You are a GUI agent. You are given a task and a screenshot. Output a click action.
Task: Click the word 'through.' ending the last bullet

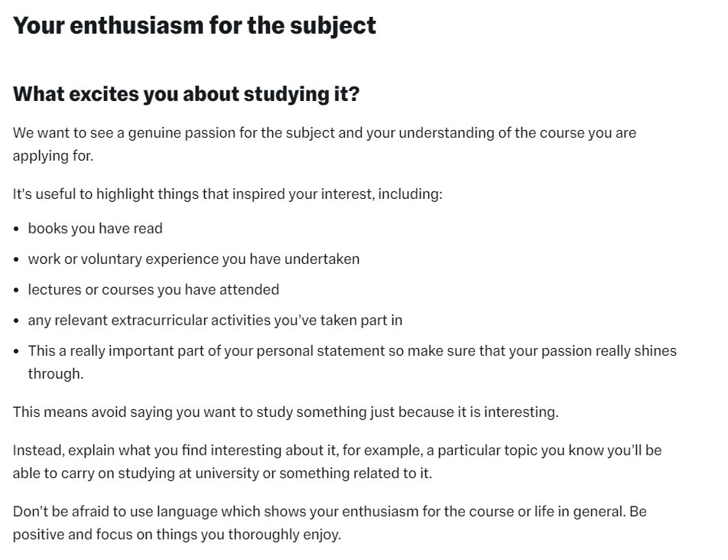tap(56, 374)
